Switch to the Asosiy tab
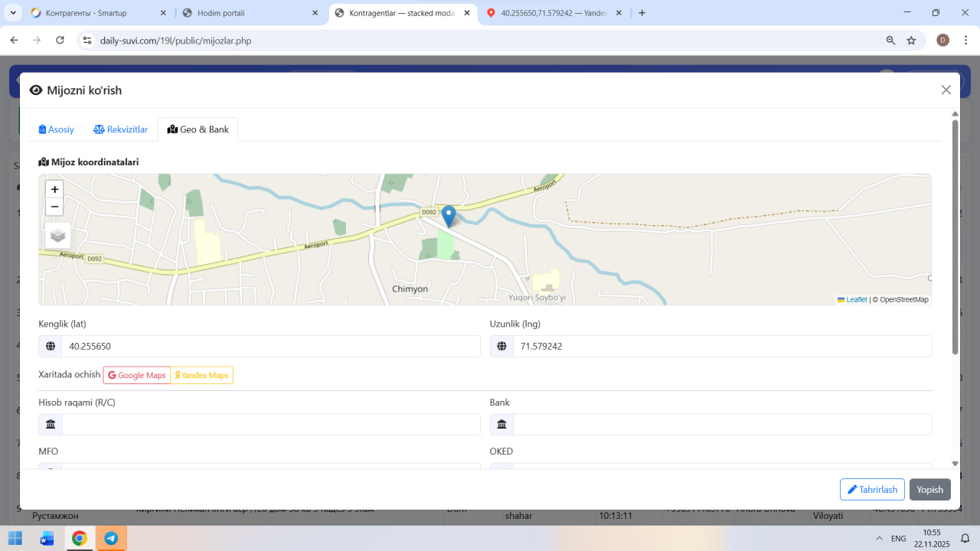The width and height of the screenshot is (980, 551). click(x=57, y=130)
